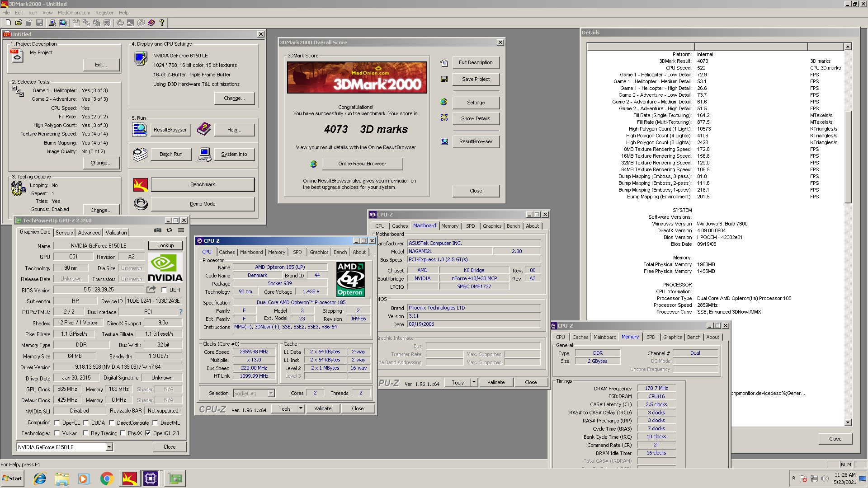Open the GPU selection dropdown in GPU-Z
868x488 pixels.
(x=109, y=447)
